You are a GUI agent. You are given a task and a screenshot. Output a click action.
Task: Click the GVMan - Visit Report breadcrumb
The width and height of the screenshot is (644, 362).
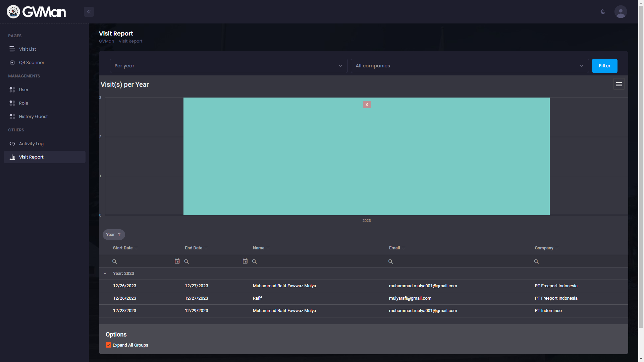[121, 41]
